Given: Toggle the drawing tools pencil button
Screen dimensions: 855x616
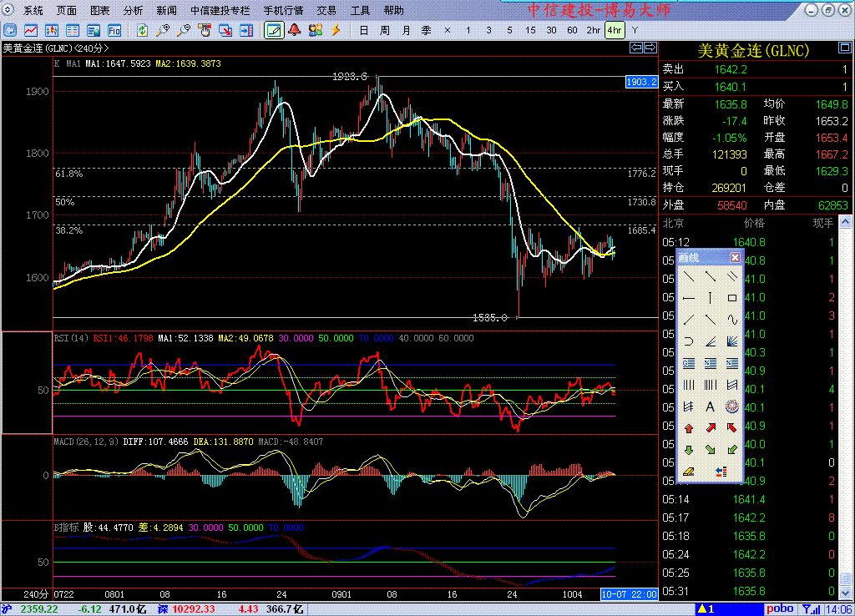Looking at the screenshot, I should (x=273, y=30).
